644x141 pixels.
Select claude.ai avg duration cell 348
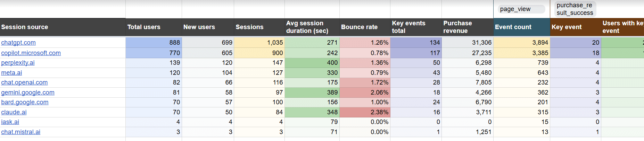tap(312, 112)
